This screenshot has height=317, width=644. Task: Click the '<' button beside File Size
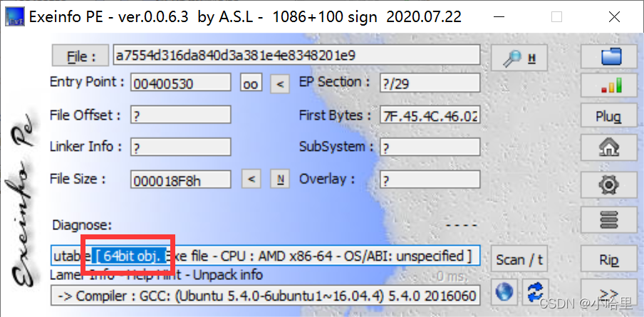251,179
